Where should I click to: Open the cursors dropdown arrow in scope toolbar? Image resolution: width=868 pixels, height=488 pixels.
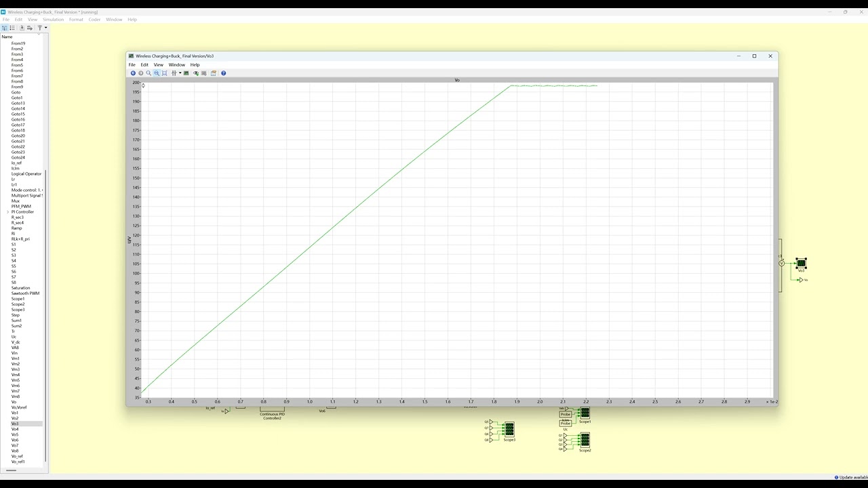point(180,73)
